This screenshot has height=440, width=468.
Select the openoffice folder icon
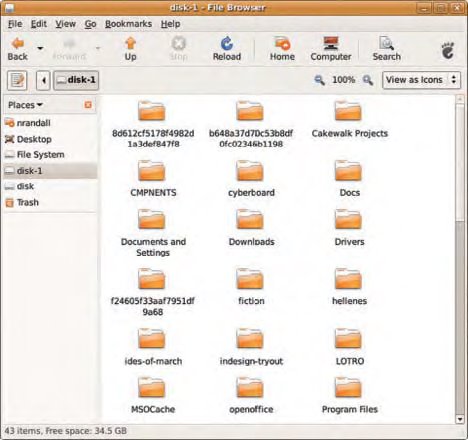click(250, 387)
